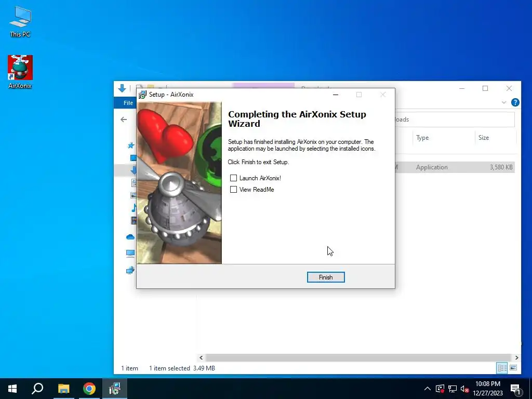Image resolution: width=532 pixels, height=399 pixels.
Task: Select This PC in Explorer navigation pane
Action: [x=130, y=253]
